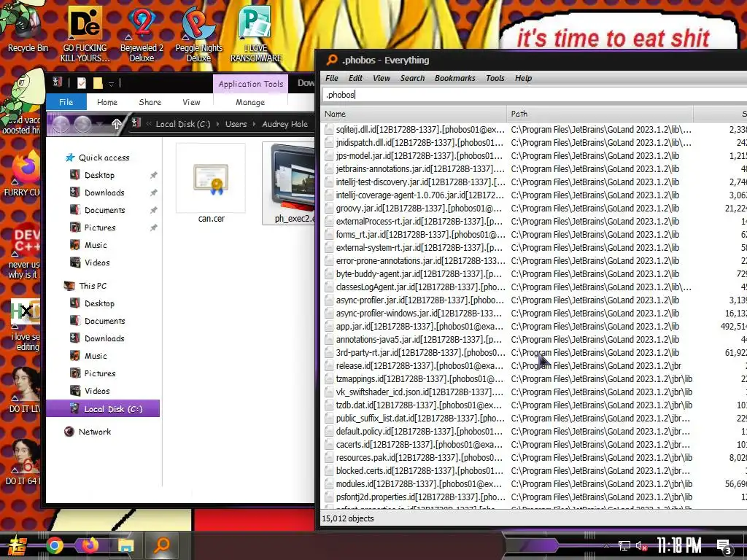Viewport: 747px width, 560px height.
Task: Select the sqliteij.dll phobos result row
Action: click(x=533, y=130)
